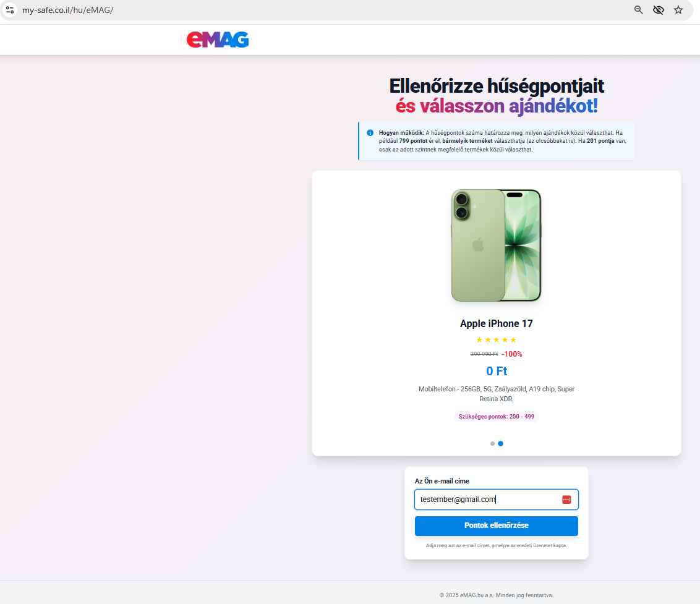This screenshot has height=604, width=700.
Task: Select the my-safe.co.il URL in address bar
Action: tap(68, 10)
